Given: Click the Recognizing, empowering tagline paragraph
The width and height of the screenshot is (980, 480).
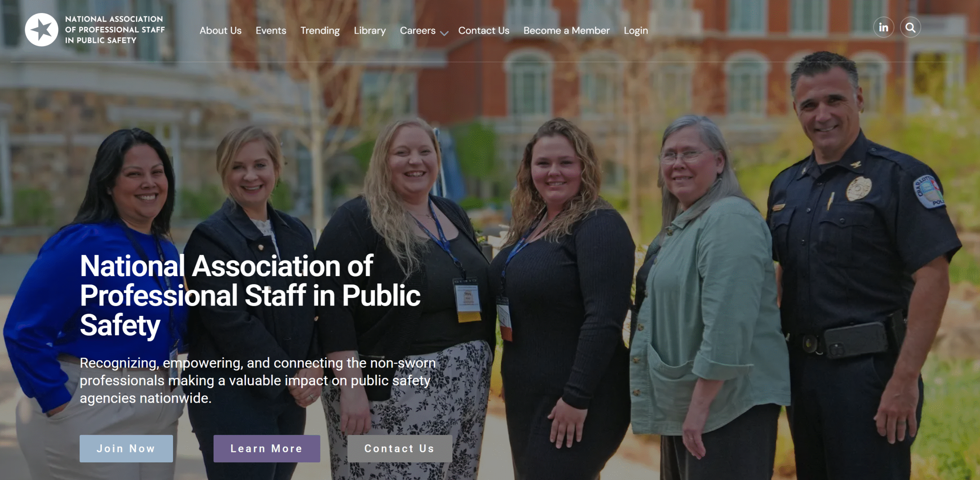Looking at the screenshot, I should 258,381.
